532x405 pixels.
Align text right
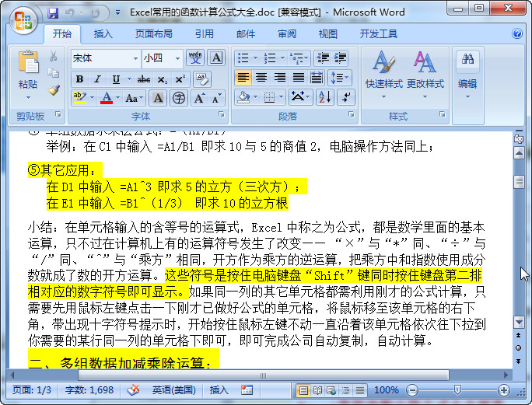pos(279,78)
